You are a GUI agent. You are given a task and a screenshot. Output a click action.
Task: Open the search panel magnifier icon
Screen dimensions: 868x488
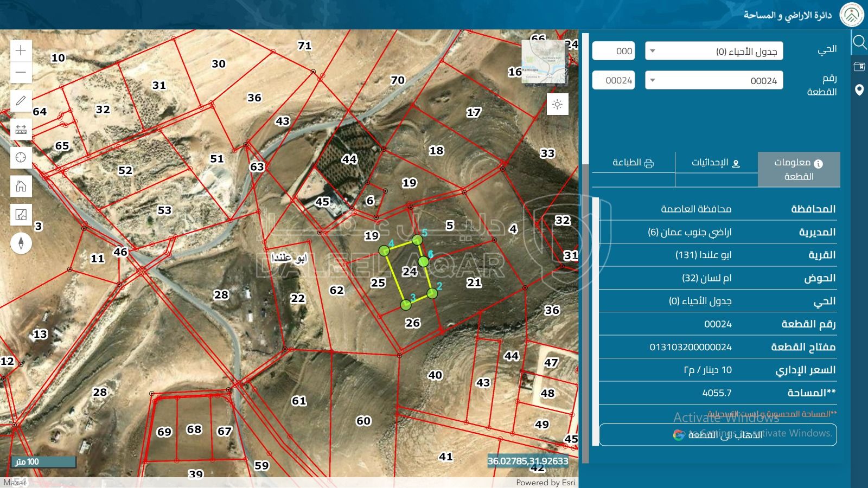(x=859, y=42)
